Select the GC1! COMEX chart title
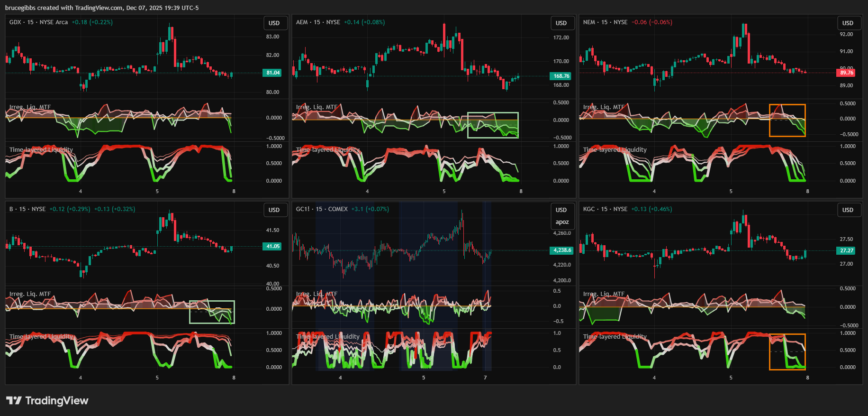This screenshot has width=868, height=416. (322, 209)
